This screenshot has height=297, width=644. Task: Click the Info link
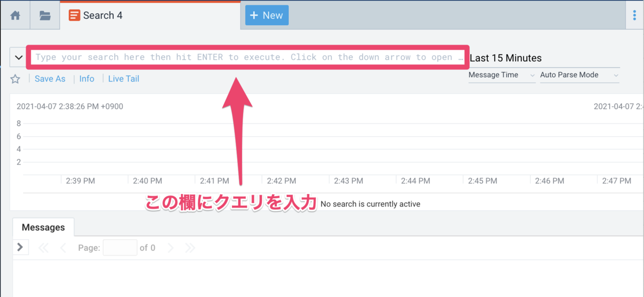pyautogui.click(x=87, y=79)
